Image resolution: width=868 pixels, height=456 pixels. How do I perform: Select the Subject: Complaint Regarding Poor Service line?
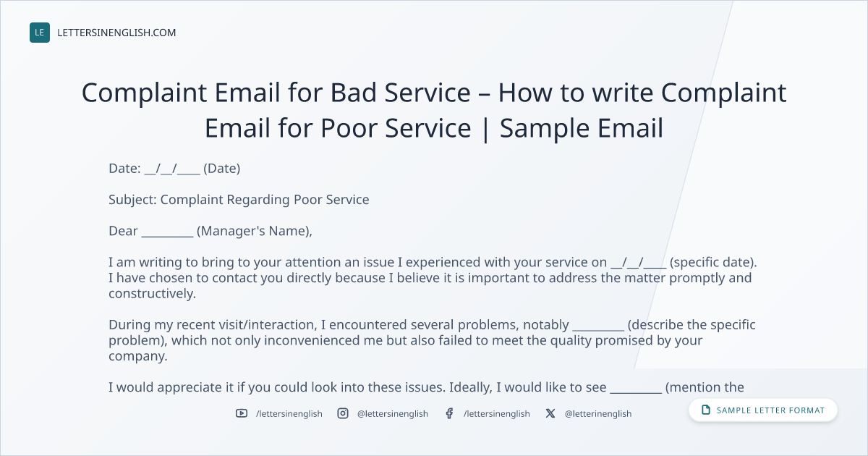pos(239,200)
